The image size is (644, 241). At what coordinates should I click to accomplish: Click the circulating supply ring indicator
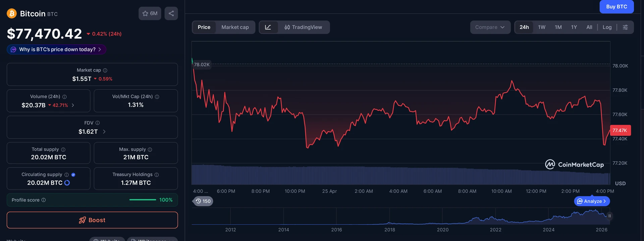coord(67,183)
